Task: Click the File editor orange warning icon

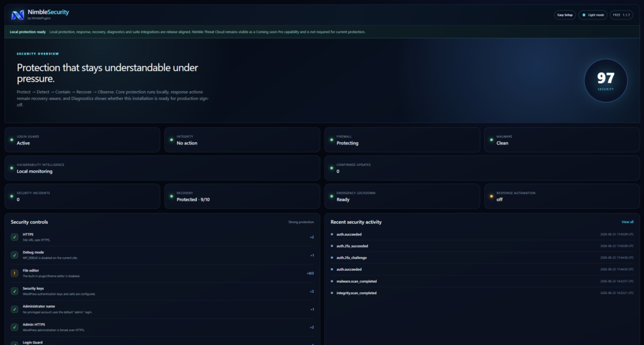Action: click(14, 273)
